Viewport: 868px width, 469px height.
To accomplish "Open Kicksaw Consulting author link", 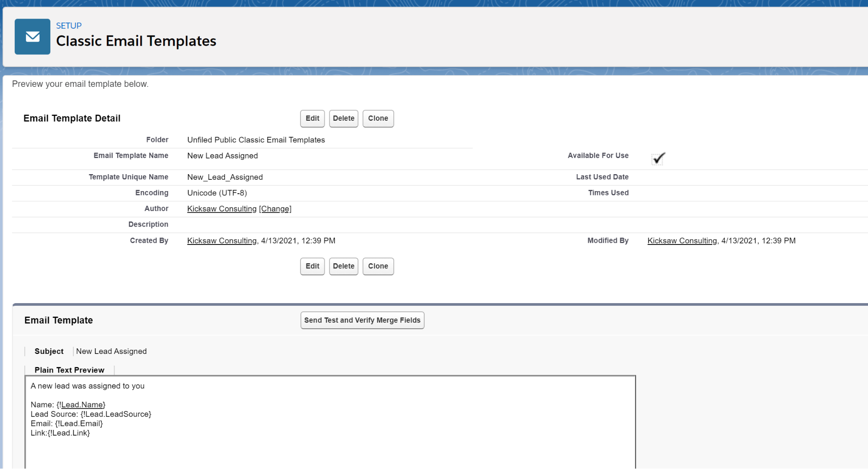I will click(x=221, y=209).
